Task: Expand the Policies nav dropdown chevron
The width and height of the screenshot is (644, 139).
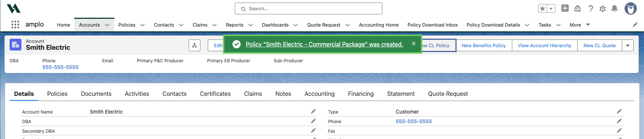Action: coord(142,25)
